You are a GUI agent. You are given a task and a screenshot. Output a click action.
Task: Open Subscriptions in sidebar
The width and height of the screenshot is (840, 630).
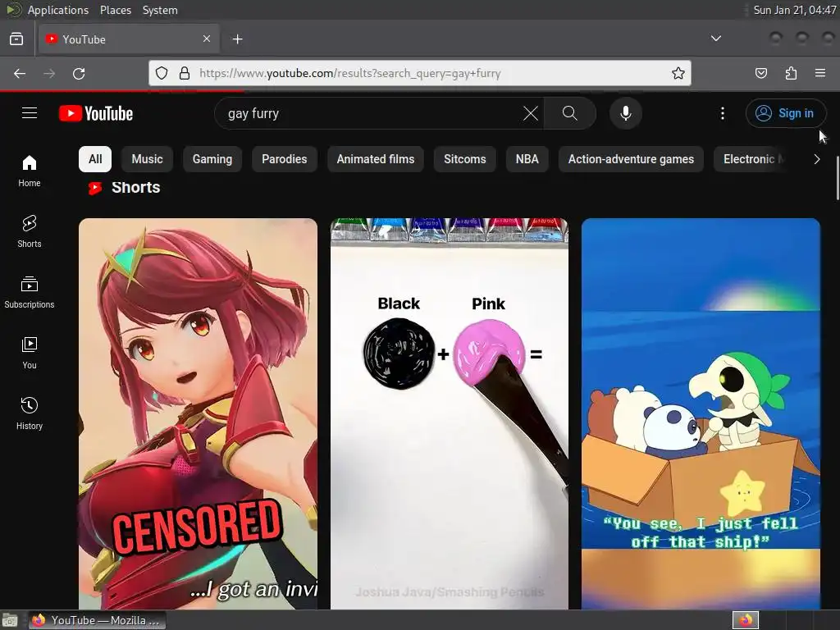click(30, 293)
